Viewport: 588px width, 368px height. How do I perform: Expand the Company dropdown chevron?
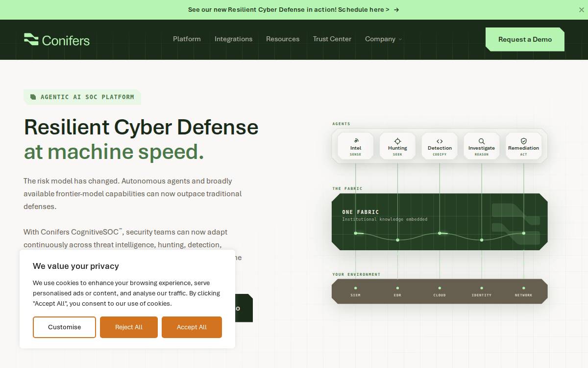pos(400,39)
